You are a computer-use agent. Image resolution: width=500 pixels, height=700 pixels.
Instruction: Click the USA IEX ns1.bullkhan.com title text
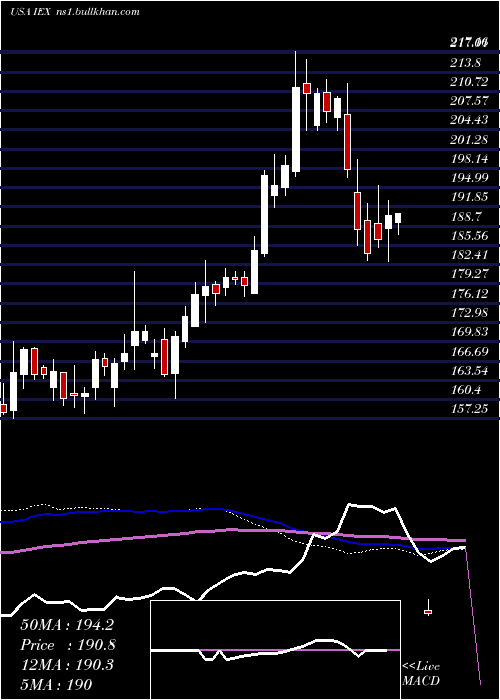coord(75,11)
